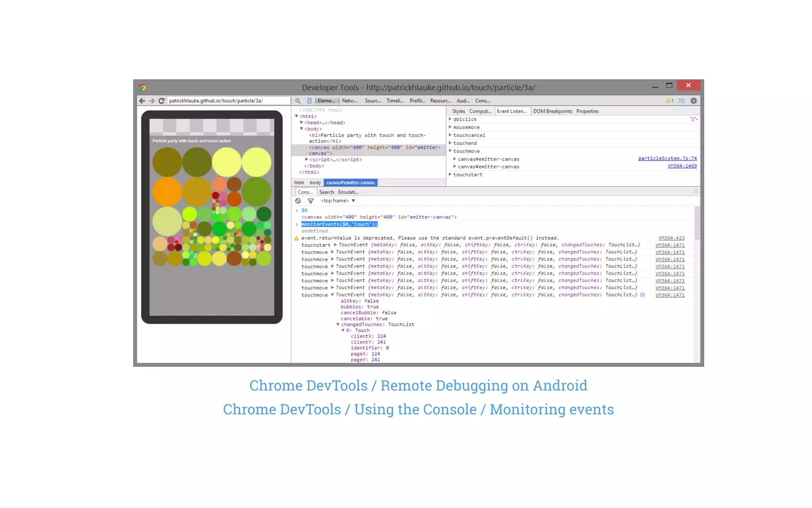Switch to the Audits panel tab
The image size is (812, 508).
(463, 101)
